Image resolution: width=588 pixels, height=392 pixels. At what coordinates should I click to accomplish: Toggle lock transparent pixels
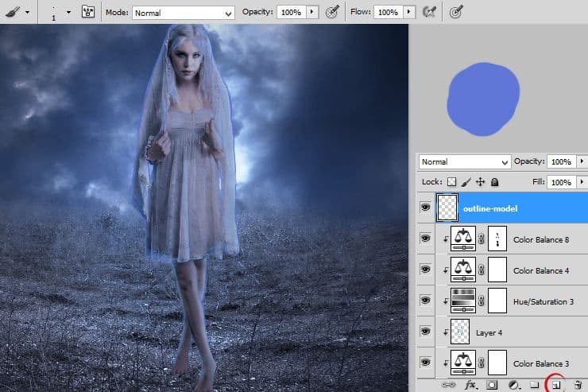point(452,182)
